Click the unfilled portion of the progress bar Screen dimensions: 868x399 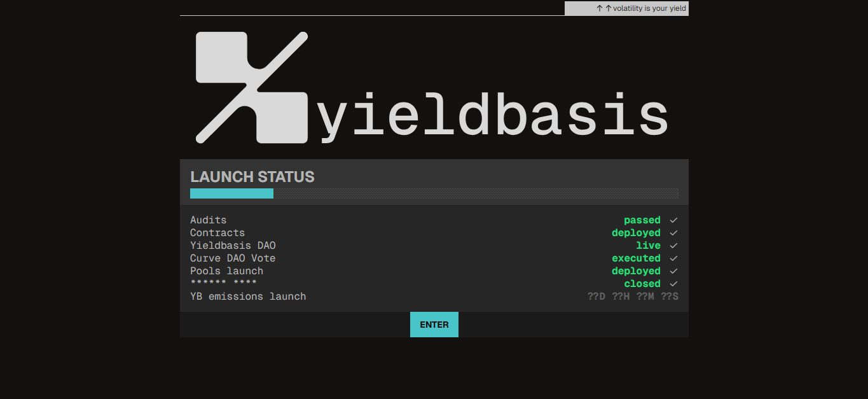(476, 193)
